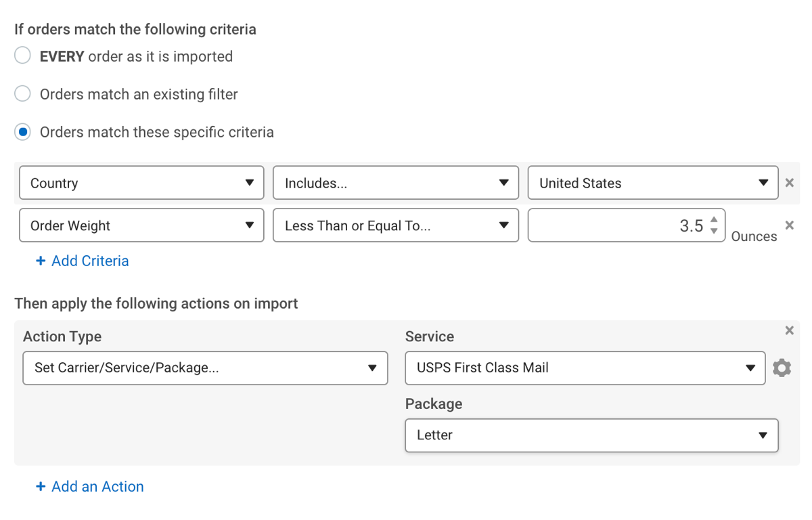The width and height of the screenshot is (812, 520).
Task: Click Add Criteria link
Action: tap(83, 261)
